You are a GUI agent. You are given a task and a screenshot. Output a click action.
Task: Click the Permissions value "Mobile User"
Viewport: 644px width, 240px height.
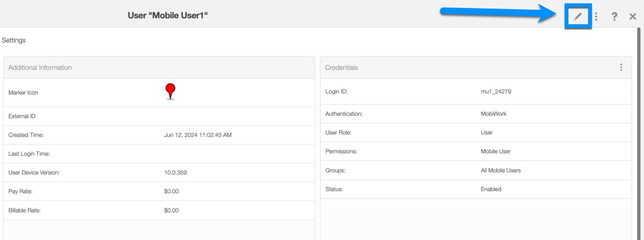point(495,151)
